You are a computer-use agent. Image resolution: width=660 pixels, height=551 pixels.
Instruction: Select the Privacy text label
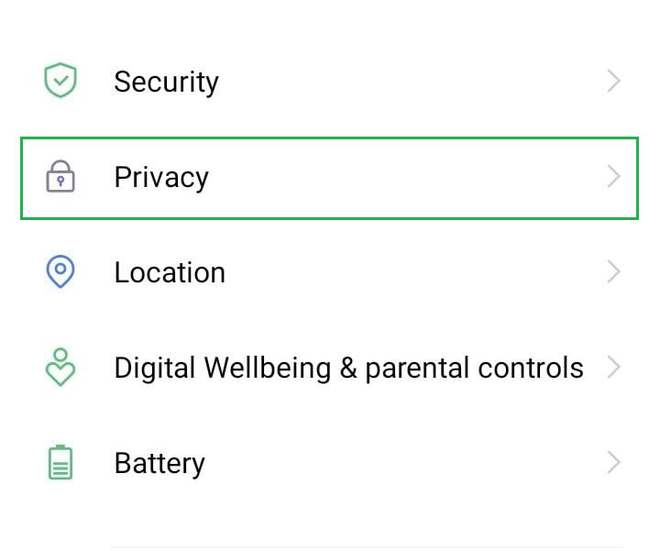tap(161, 178)
